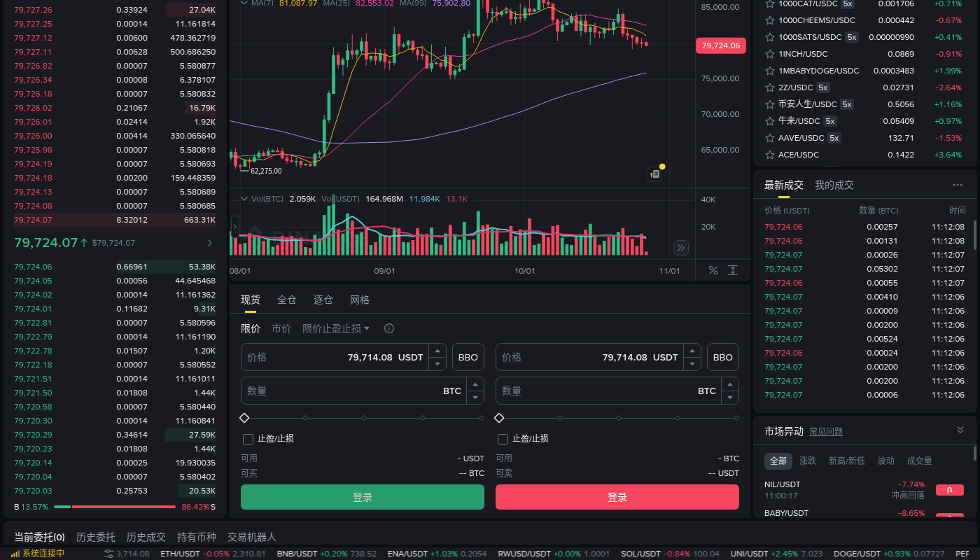Viewport: 980px width, 560px height.
Task: Expand the 限价止盈止损 order type dropdown
Action: (x=336, y=328)
